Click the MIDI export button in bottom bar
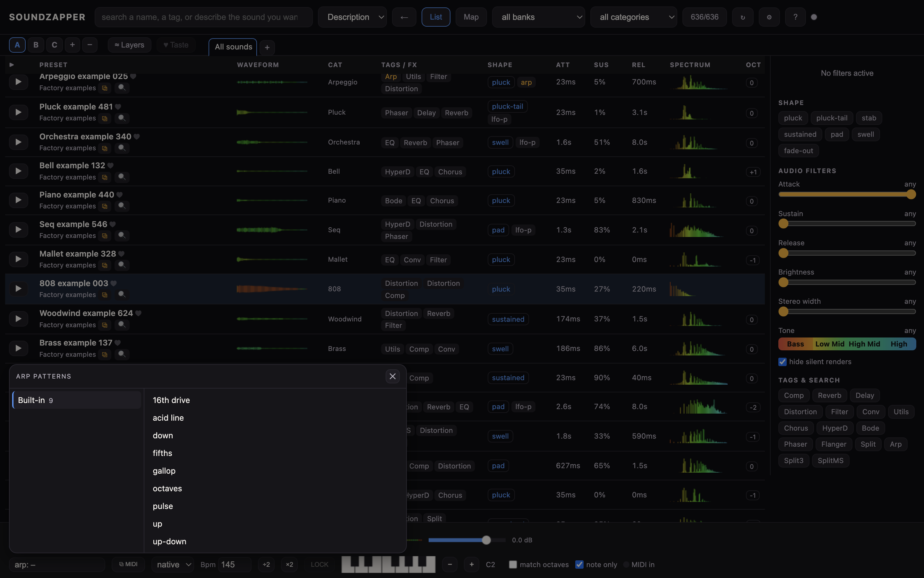This screenshot has height=578, width=924. tap(128, 564)
